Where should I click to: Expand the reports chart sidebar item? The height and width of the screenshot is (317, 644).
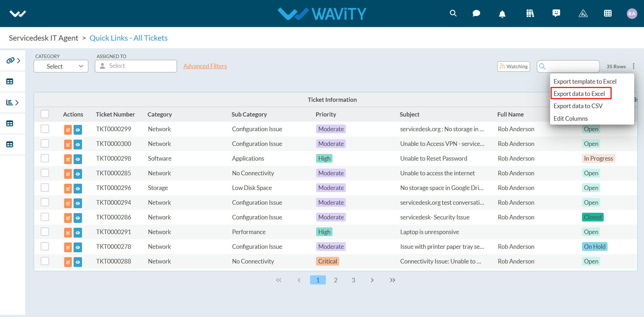tap(13, 103)
